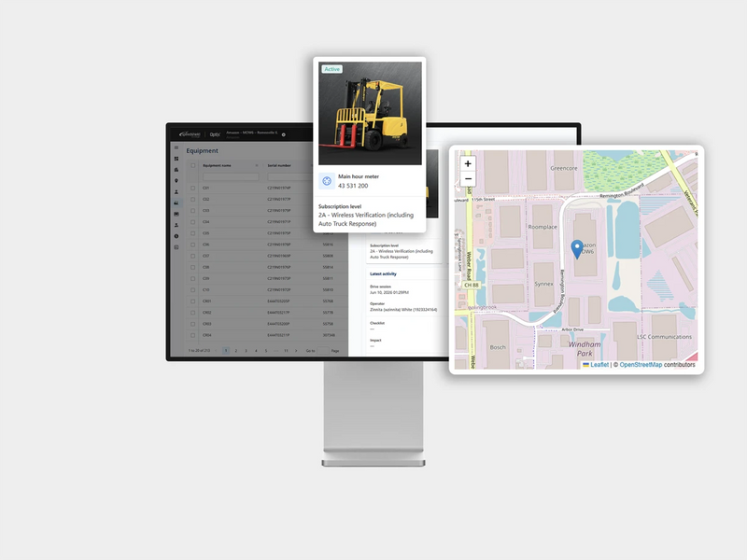The height and width of the screenshot is (560, 747).
Task: Click the Main hour meter wheel icon
Action: [327, 181]
